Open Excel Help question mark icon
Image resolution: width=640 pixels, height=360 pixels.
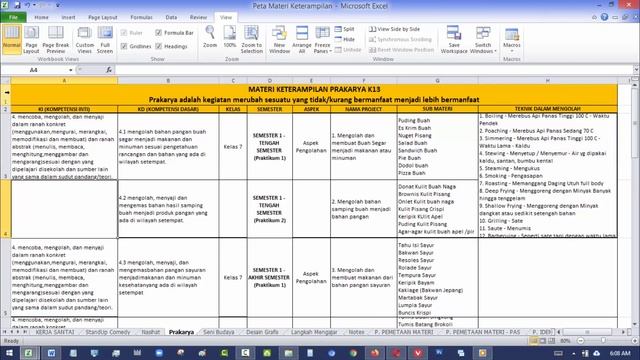[x=604, y=17]
